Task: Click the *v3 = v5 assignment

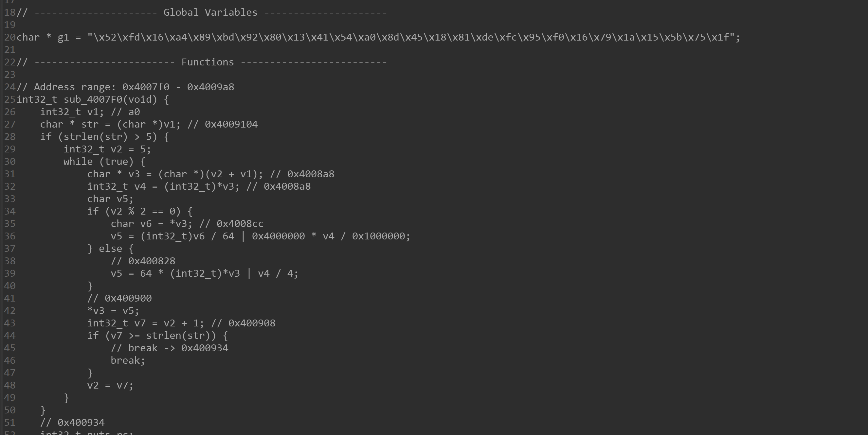Action: click(x=113, y=311)
